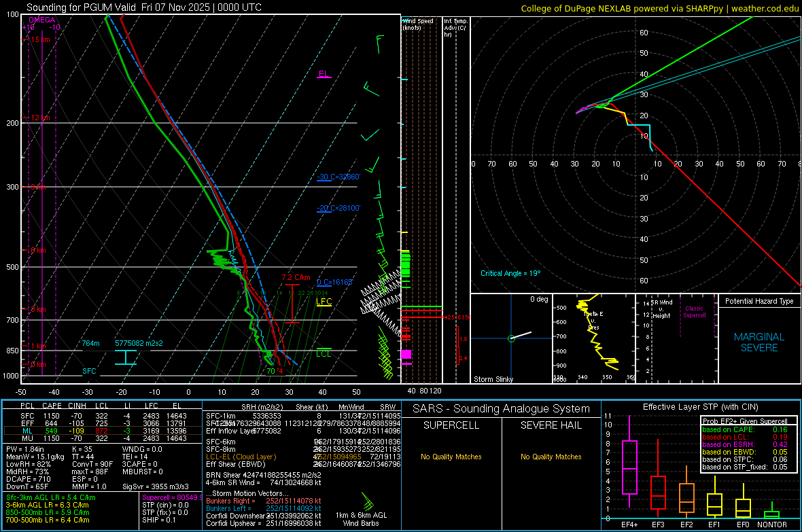Click the SR Wind v. Height label

(x=662, y=309)
